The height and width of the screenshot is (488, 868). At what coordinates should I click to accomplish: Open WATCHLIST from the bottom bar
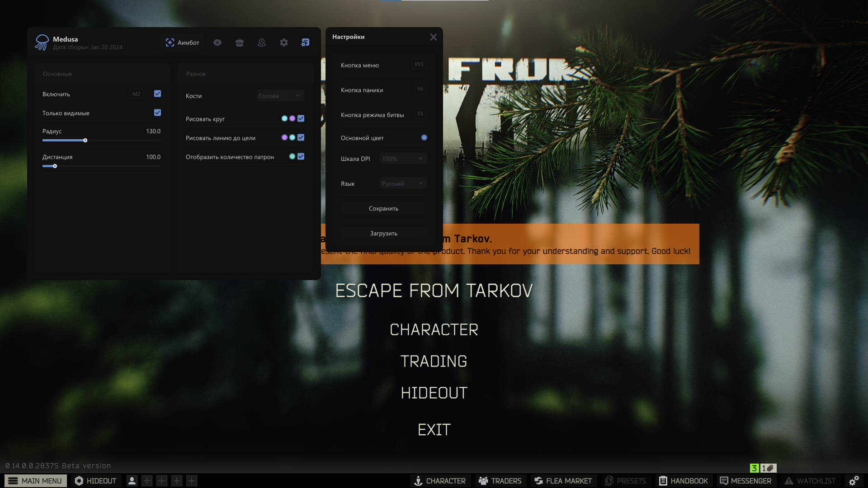(x=810, y=481)
